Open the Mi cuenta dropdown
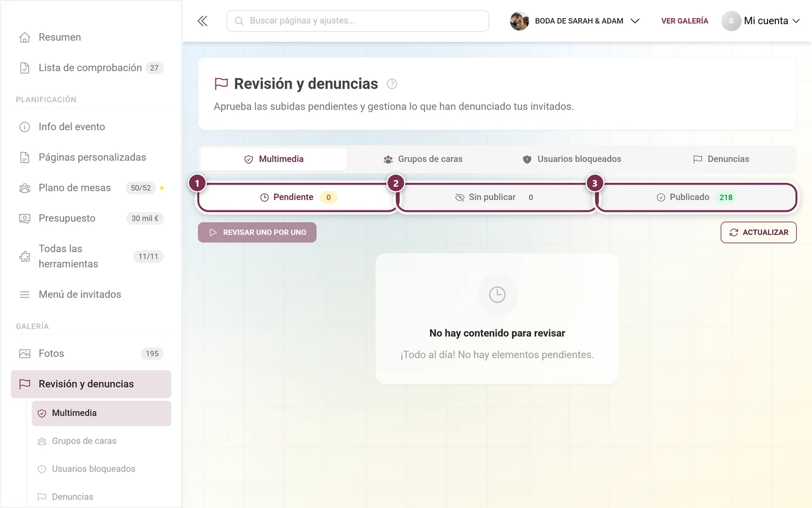 coord(761,21)
